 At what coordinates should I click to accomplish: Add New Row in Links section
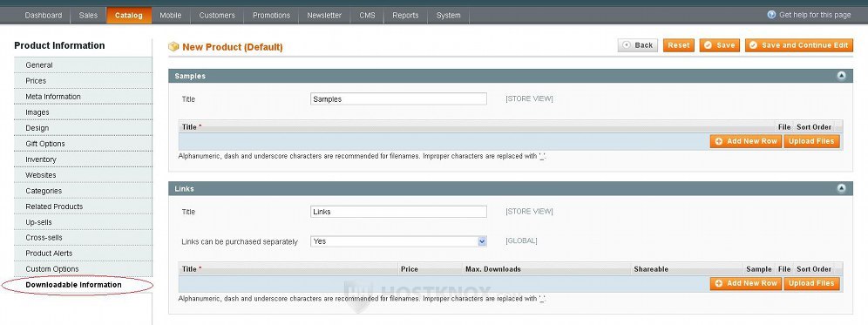tap(746, 283)
